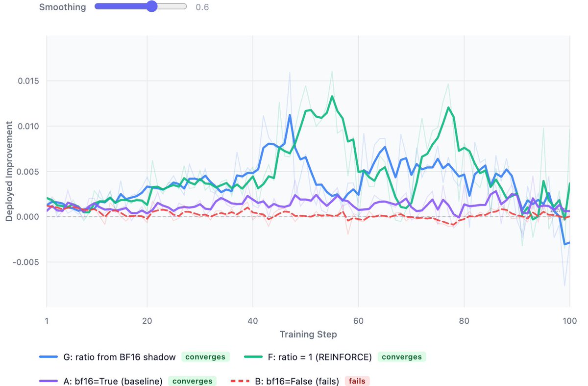Viewport: 588px width, 386px height.
Task: Click the red 'fails' badge
Action: [358, 381]
